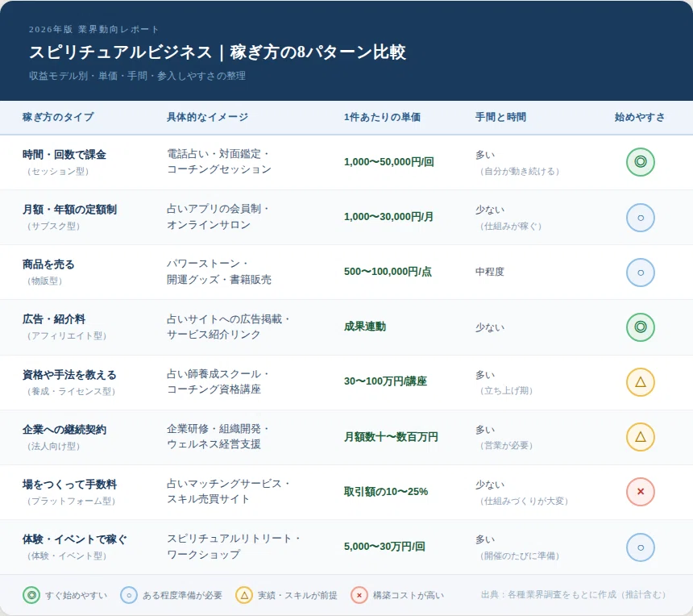This screenshot has height=616, width=693.
Task: Click the sublabel （養成・ライセンス型）
Action: [71, 392]
